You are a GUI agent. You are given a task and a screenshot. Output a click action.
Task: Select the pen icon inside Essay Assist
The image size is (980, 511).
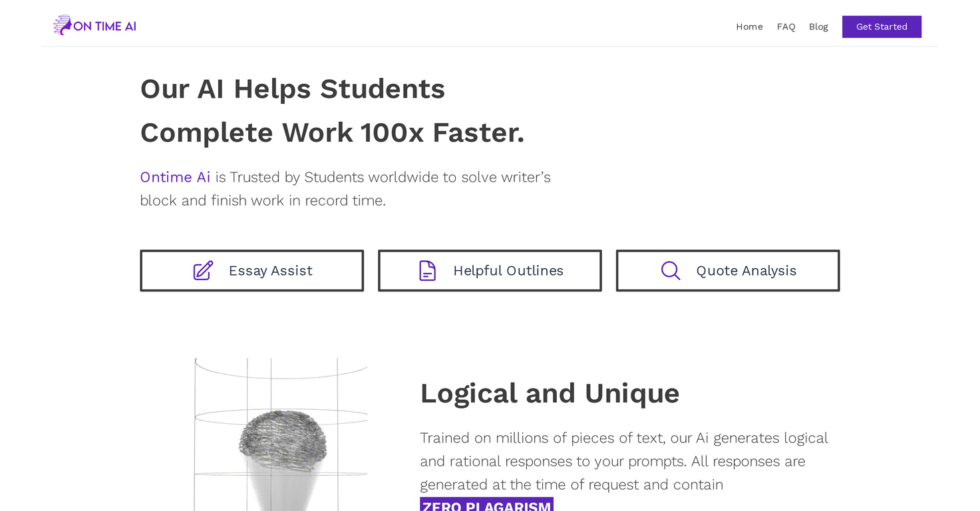[x=203, y=270]
